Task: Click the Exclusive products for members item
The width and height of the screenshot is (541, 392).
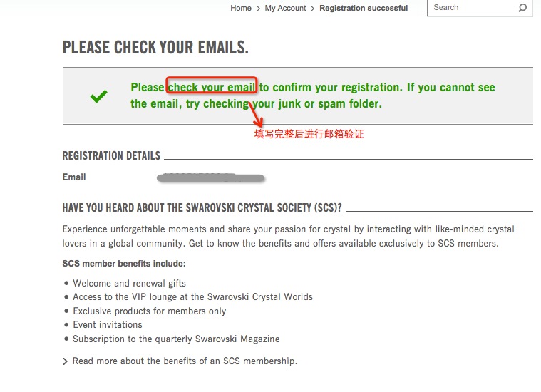Action: [150, 311]
